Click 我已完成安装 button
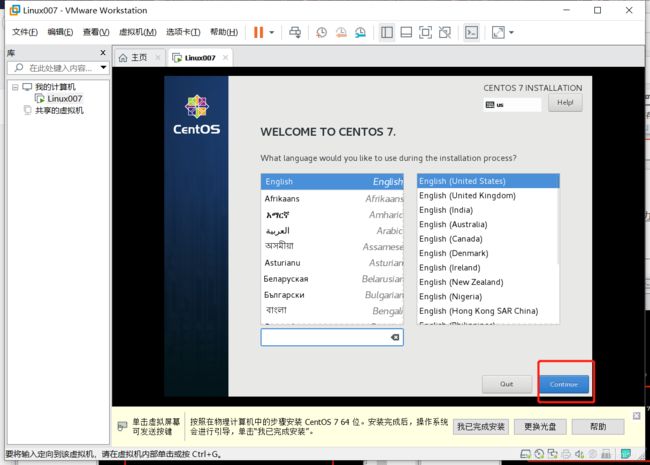650x465 pixels. tap(481, 426)
